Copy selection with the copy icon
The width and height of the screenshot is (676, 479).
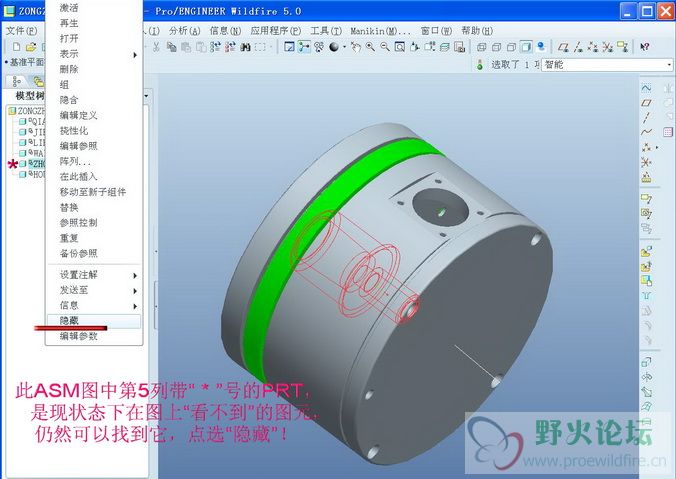tap(172, 47)
